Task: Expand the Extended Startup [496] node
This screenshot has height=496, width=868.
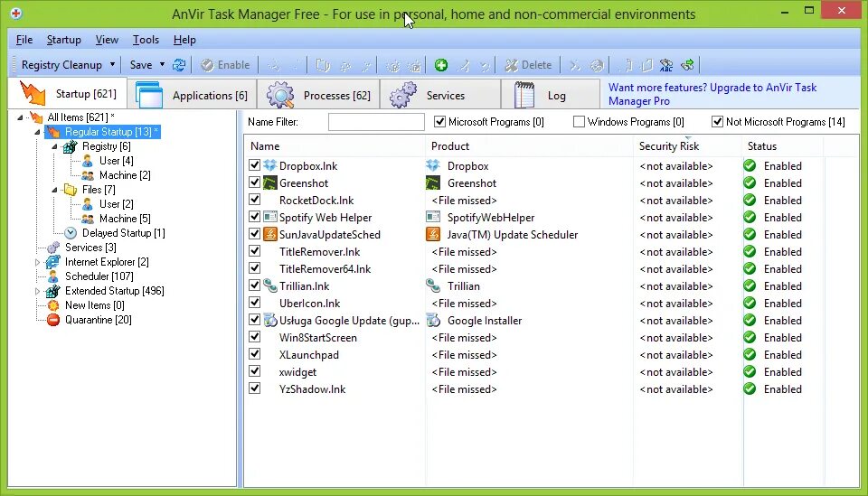Action: tap(37, 291)
